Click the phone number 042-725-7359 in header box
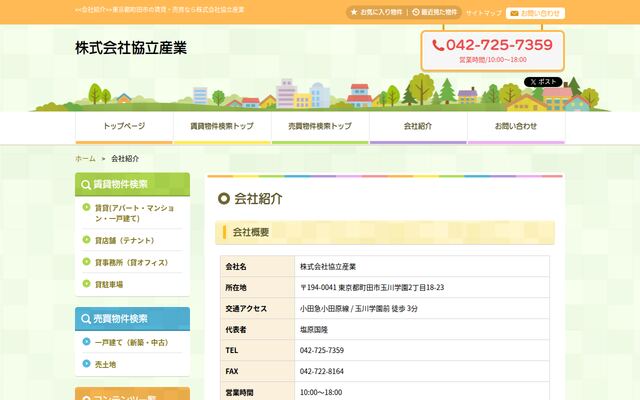Screen dimensions: 640x400 tap(499, 45)
